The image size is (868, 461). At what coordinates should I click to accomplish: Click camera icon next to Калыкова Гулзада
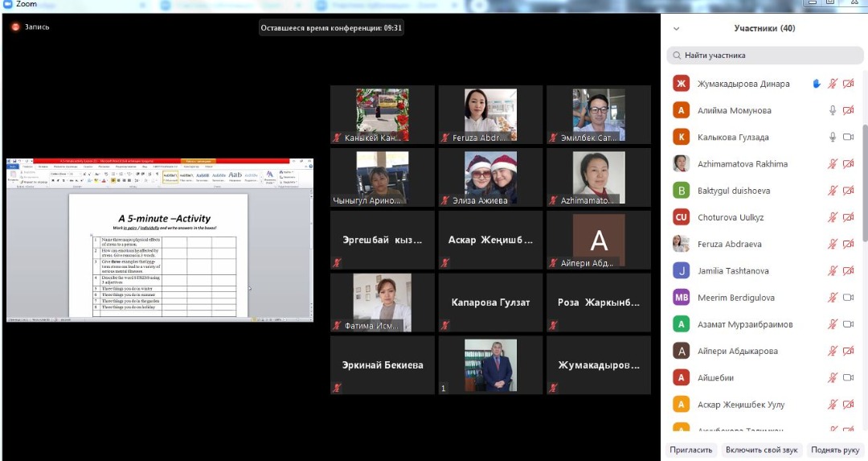click(848, 138)
